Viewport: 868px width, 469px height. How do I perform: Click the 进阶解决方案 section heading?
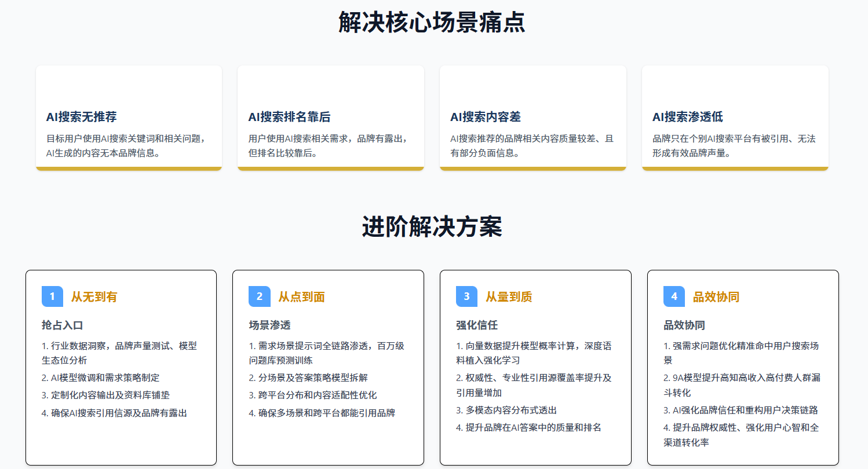pos(432,226)
